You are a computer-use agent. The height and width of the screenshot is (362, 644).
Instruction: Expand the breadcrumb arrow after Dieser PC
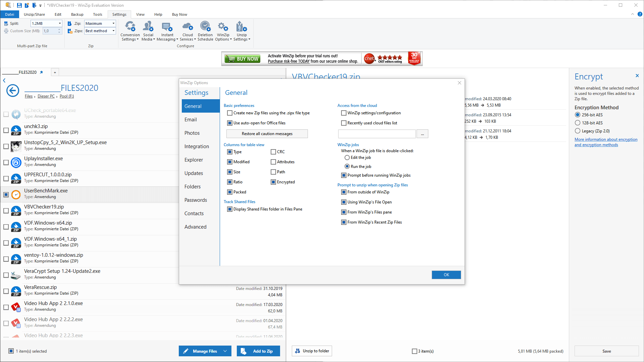(x=57, y=97)
